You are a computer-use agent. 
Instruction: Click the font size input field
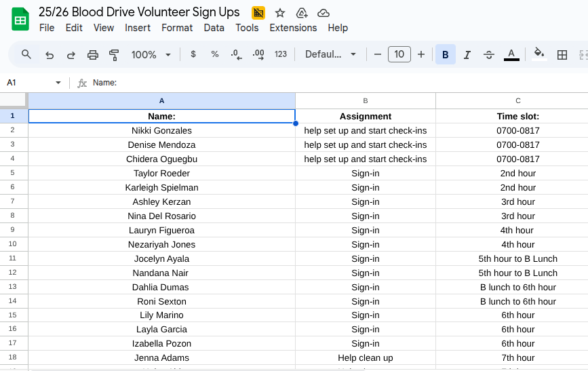click(399, 54)
